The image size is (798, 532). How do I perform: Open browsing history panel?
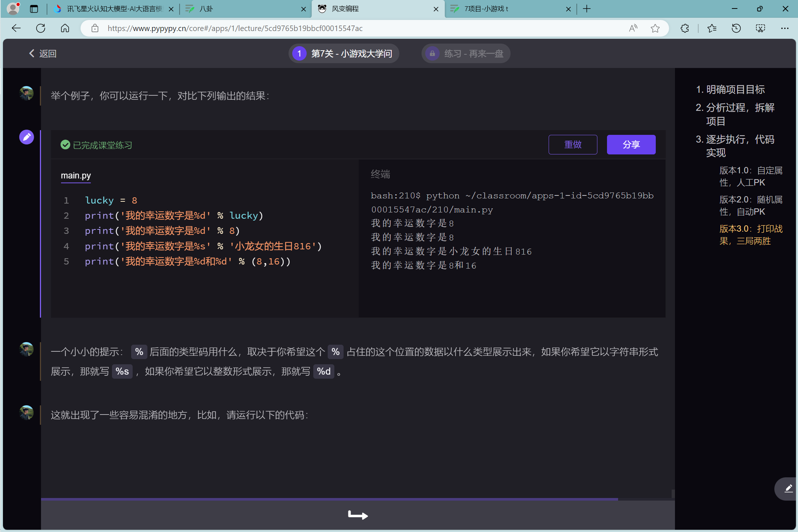pos(736,28)
